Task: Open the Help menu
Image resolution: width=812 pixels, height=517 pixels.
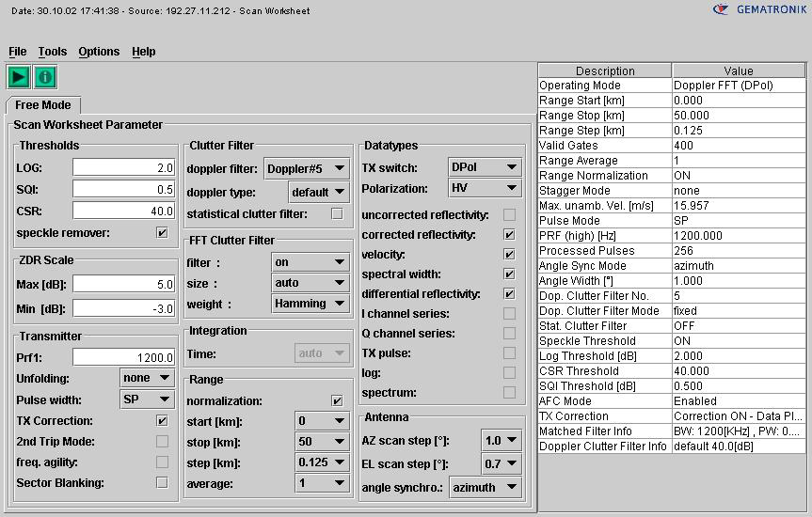Action: click(143, 52)
